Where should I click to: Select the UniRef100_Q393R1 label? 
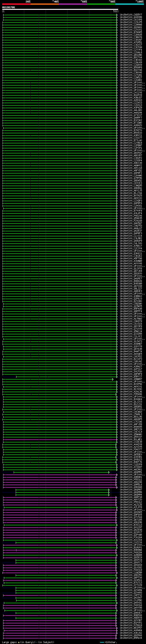tap(131, 457)
